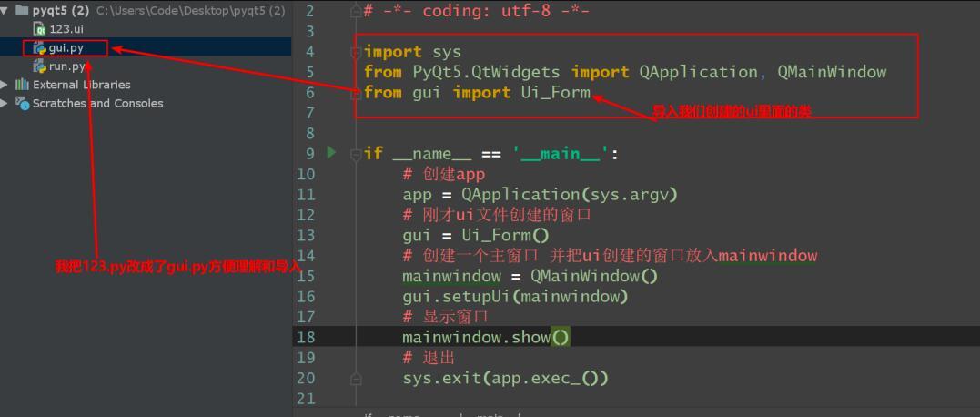Click 'mainwindow.show()' on line 18
The width and height of the screenshot is (980, 417).
[486, 337]
